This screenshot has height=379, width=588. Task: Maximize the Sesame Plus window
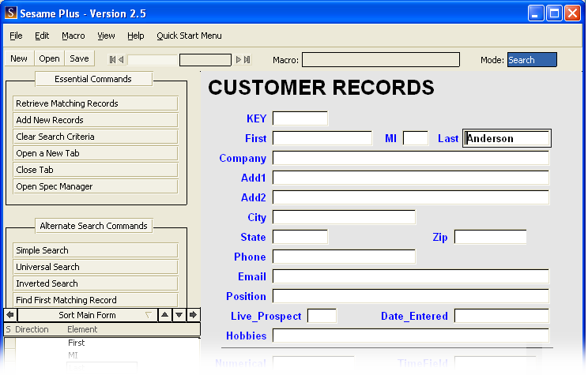point(554,13)
